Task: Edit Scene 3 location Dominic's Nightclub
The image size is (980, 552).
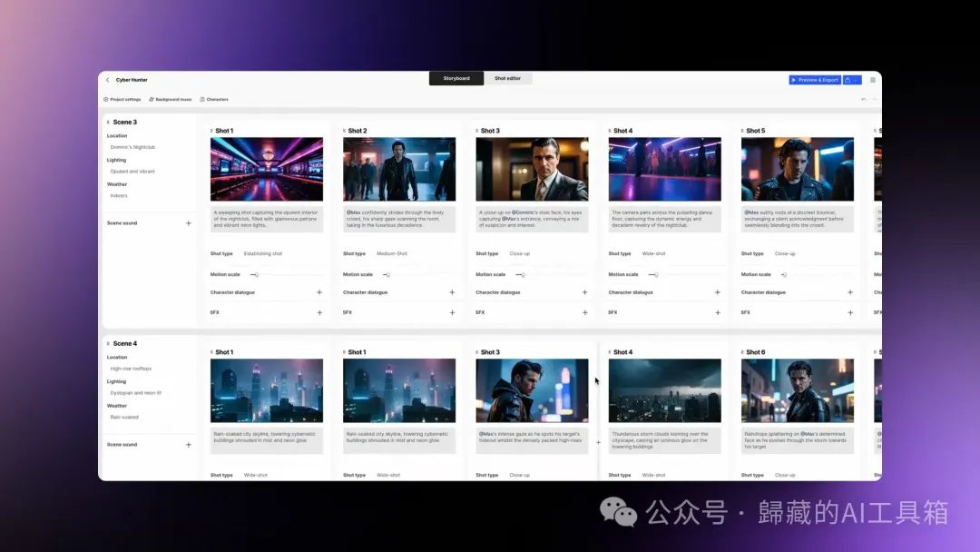Action: click(132, 148)
